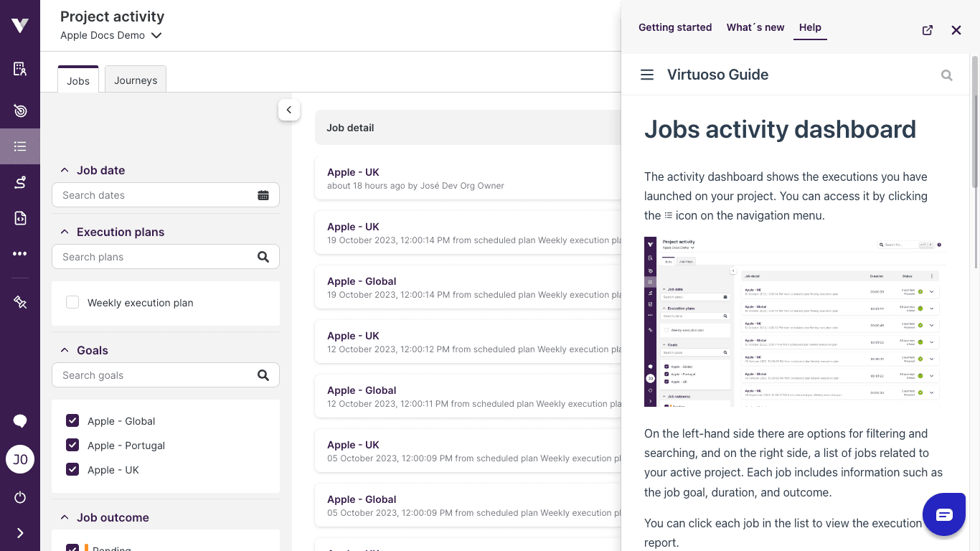Screen dimensions: 980x551
Task: Click the Search goals input field
Action: (x=154, y=375)
